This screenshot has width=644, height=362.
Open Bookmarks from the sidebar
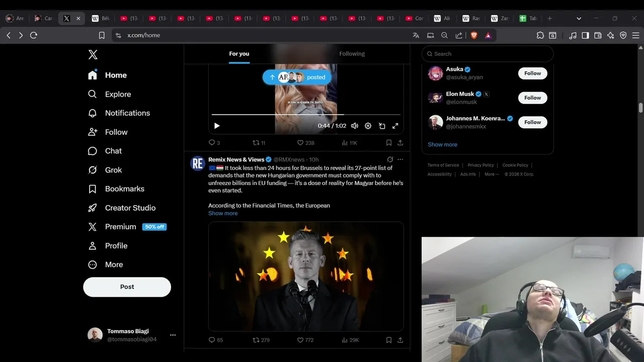coord(116,189)
